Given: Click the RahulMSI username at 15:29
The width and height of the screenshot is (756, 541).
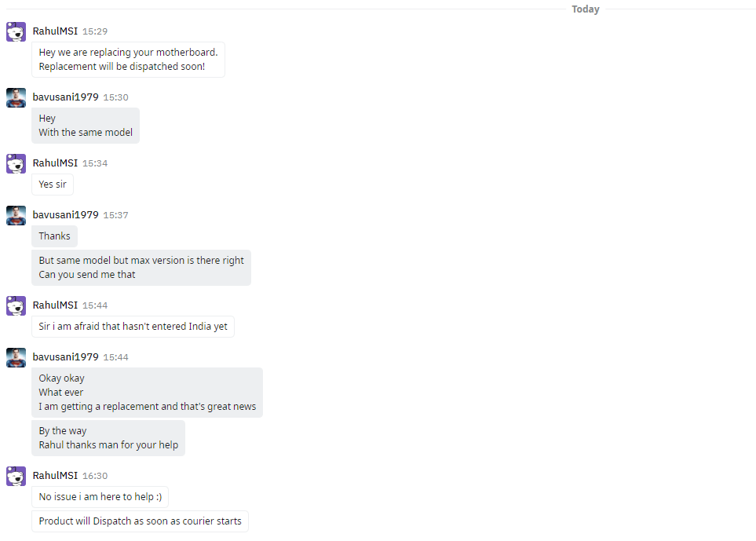Looking at the screenshot, I should [55, 31].
